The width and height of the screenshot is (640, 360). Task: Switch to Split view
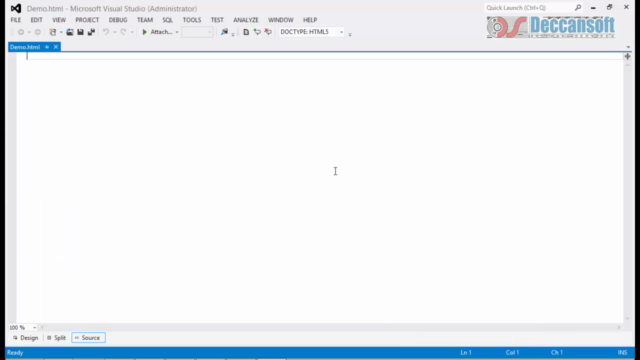pyautogui.click(x=56, y=338)
